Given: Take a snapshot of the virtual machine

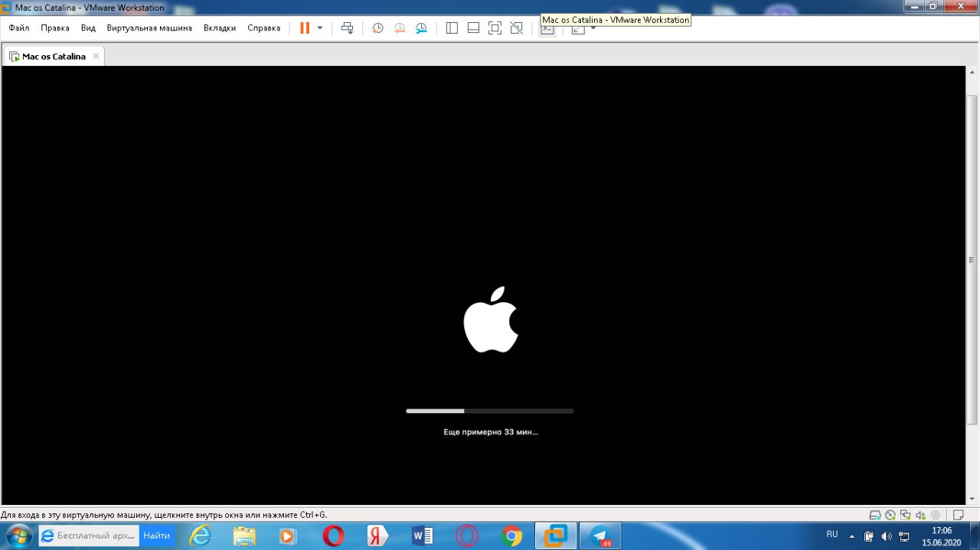Looking at the screenshot, I should point(377,28).
